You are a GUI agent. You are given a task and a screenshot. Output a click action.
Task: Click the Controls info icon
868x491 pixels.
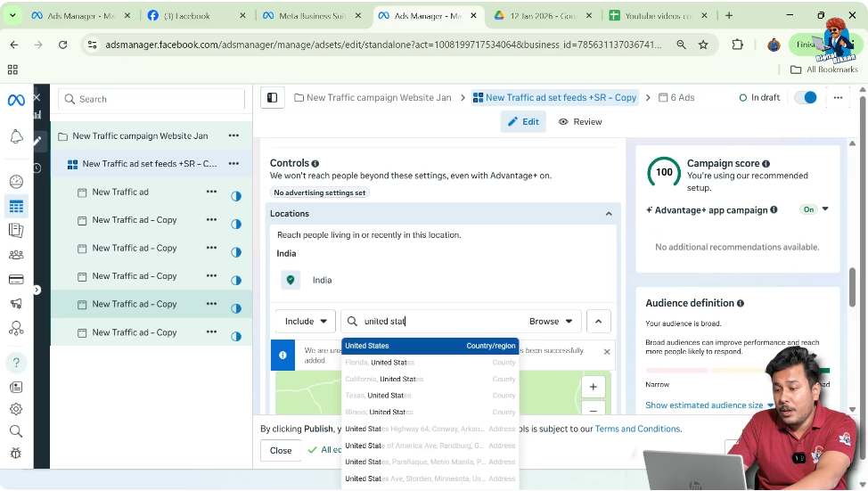tap(315, 164)
